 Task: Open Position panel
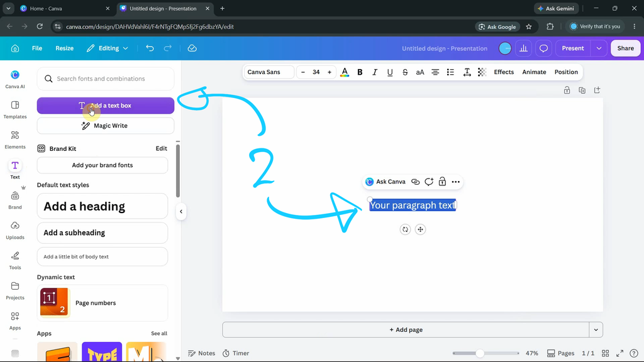click(x=566, y=72)
